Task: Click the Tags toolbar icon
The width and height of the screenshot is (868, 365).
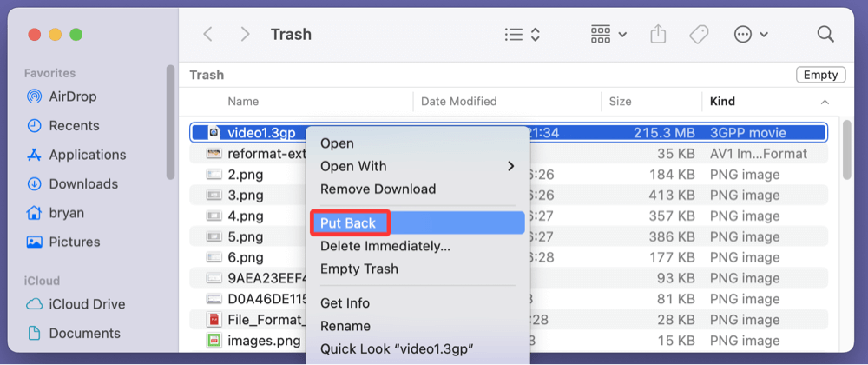Action: pos(699,35)
